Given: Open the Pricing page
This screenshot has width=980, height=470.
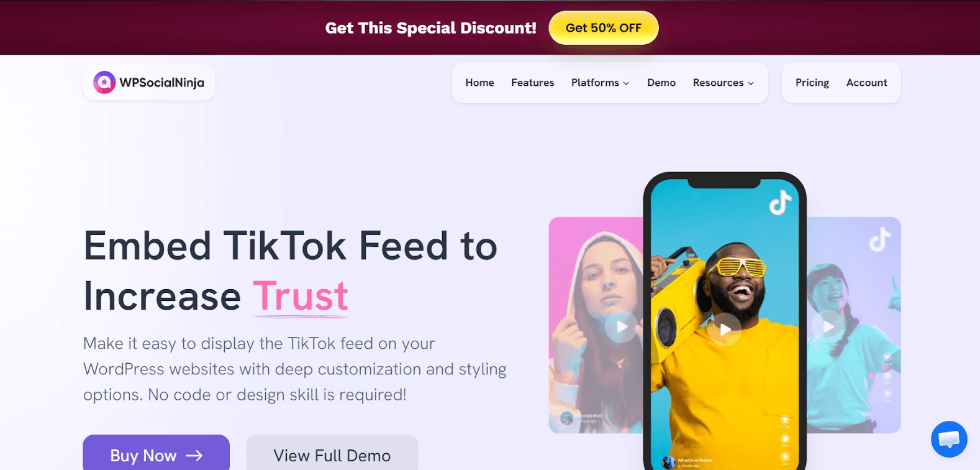Looking at the screenshot, I should pyautogui.click(x=812, y=83).
